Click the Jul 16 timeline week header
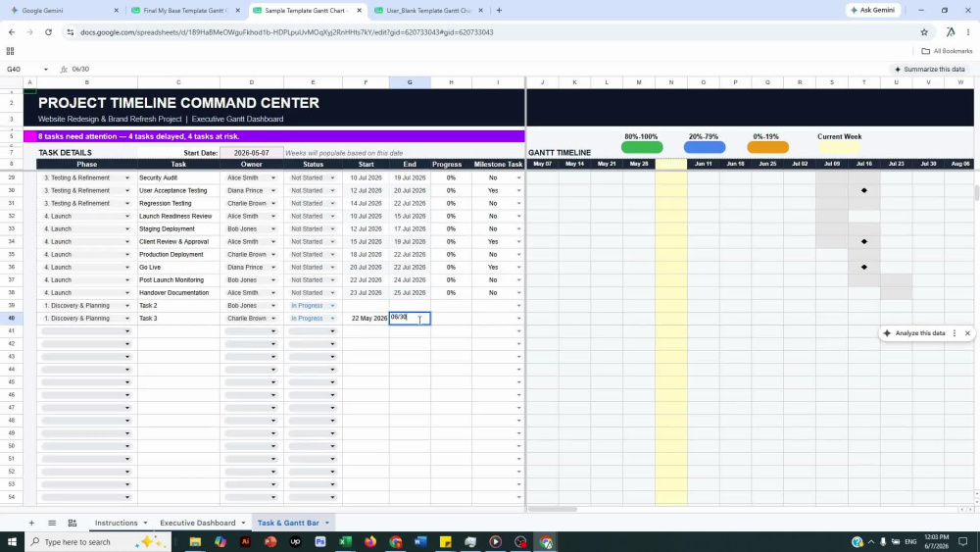 point(863,164)
